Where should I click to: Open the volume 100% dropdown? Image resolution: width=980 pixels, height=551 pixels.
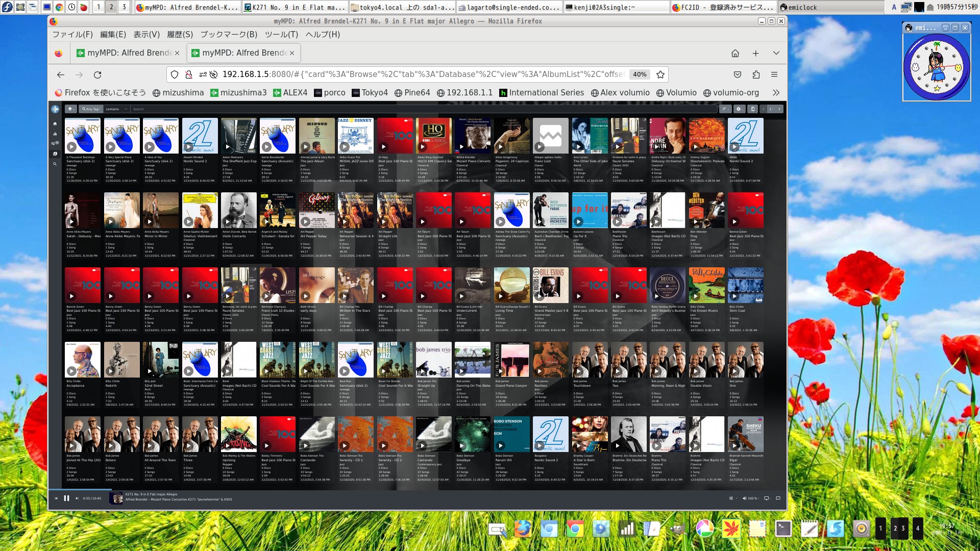750,498
